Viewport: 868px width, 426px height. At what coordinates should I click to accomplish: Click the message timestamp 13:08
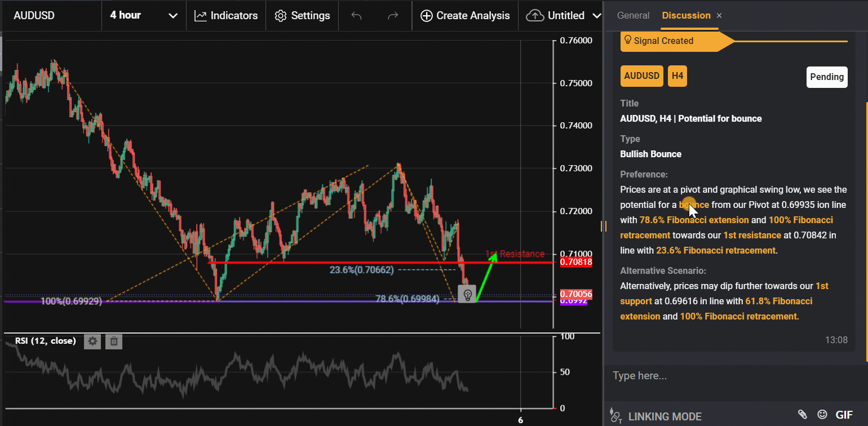click(836, 340)
